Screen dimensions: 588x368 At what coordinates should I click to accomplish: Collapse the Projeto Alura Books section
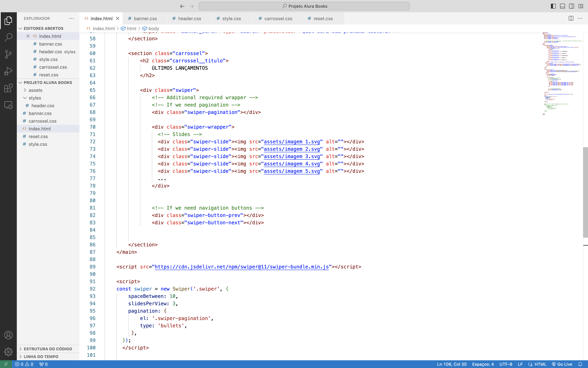48,83
